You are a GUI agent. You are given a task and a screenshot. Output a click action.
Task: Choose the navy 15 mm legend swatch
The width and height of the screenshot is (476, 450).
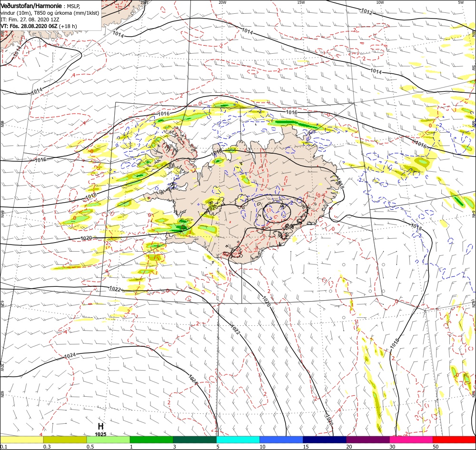[x=325, y=440]
